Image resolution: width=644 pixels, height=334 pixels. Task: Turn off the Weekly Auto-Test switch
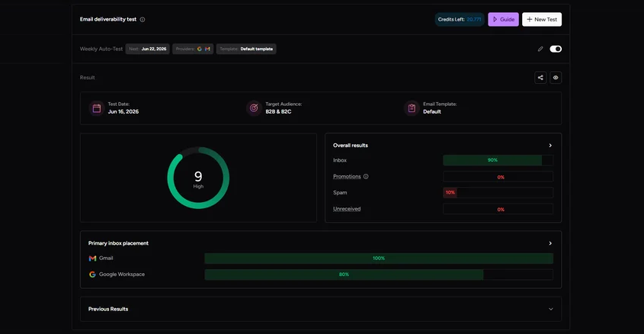tap(556, 49)
